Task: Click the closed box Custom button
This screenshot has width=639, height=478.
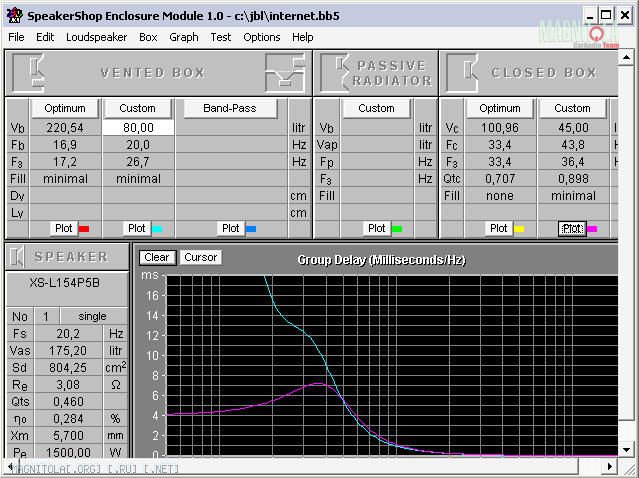Action: [572, 108]
